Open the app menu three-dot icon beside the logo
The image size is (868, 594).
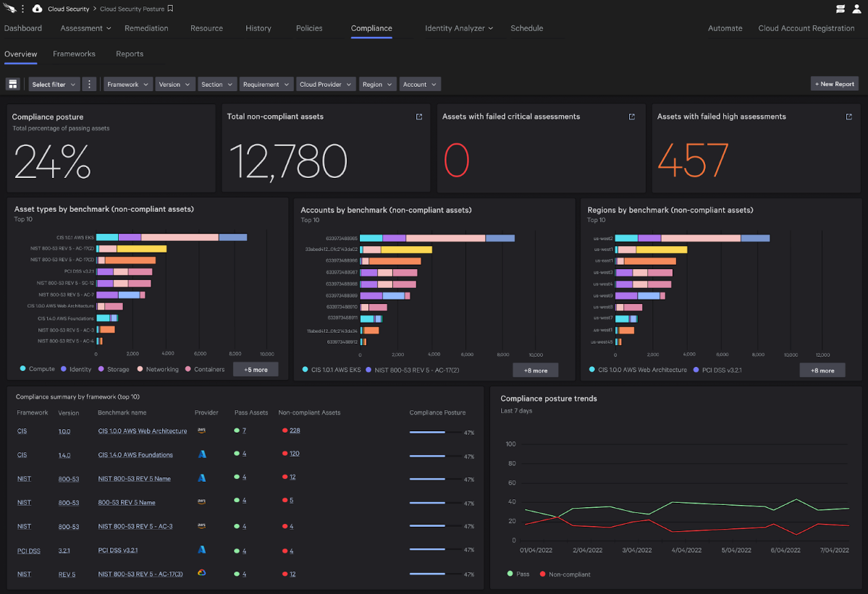(22, 9)
